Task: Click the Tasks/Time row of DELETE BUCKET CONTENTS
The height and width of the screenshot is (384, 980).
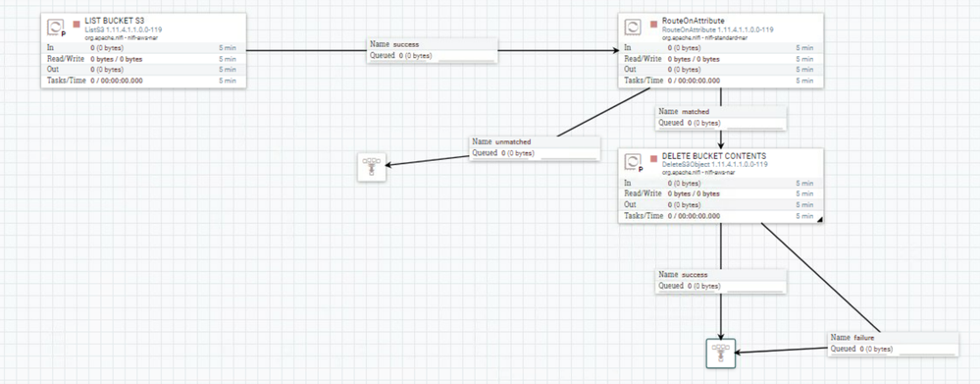Action: (721, 216)
